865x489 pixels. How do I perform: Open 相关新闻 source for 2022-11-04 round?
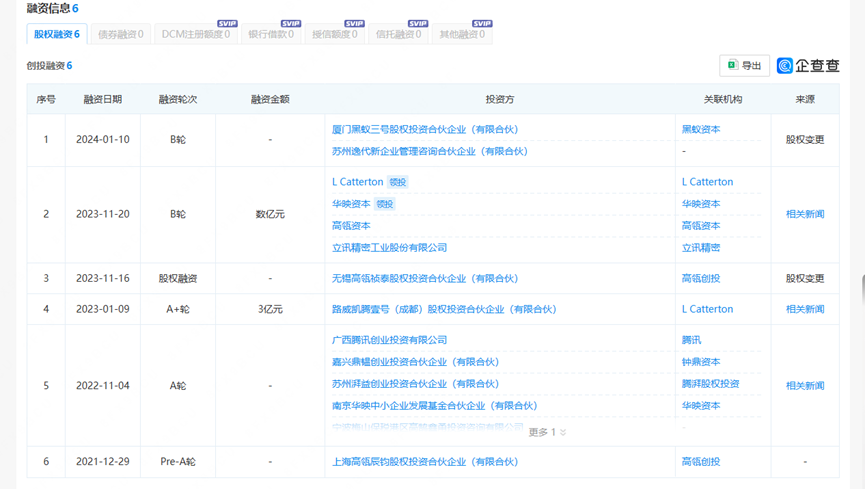click(805, 385)
